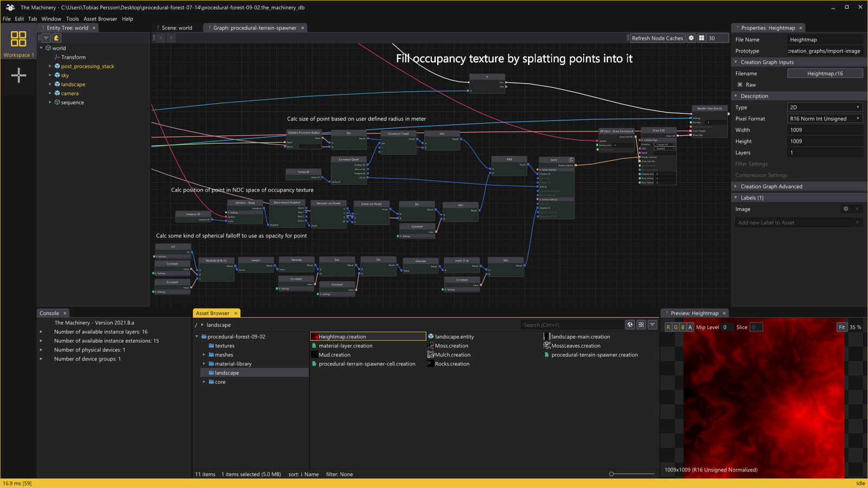The width and height of the screenshot is (868, 488).
Task: Close the Preview: Heightmap tab
Action: [x=724, y=313]
